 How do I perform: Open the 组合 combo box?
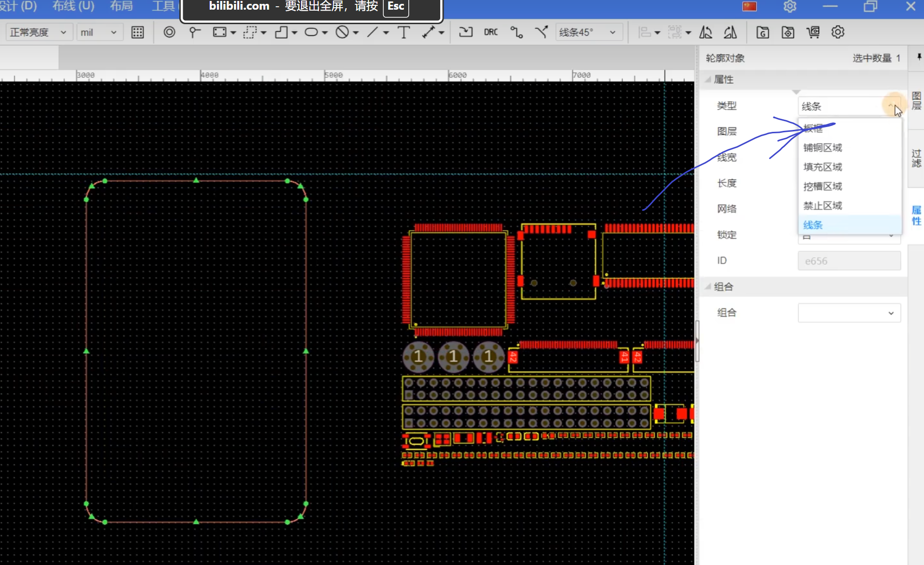(x=849, y=313)
